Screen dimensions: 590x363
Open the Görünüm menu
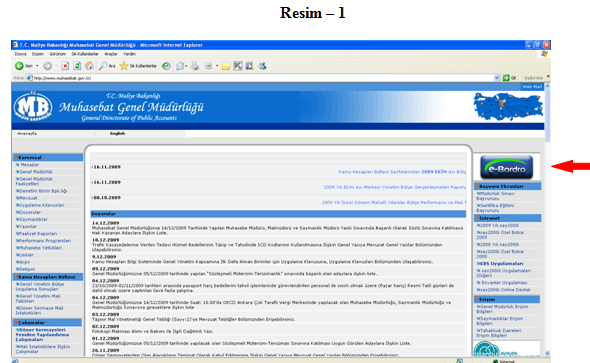pos(57,54)
